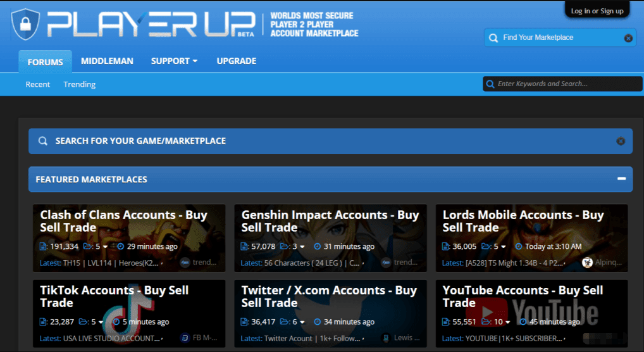This screenshot has height=352, width=644.
Task: Select the Forums tab
Action: (45, 62)
